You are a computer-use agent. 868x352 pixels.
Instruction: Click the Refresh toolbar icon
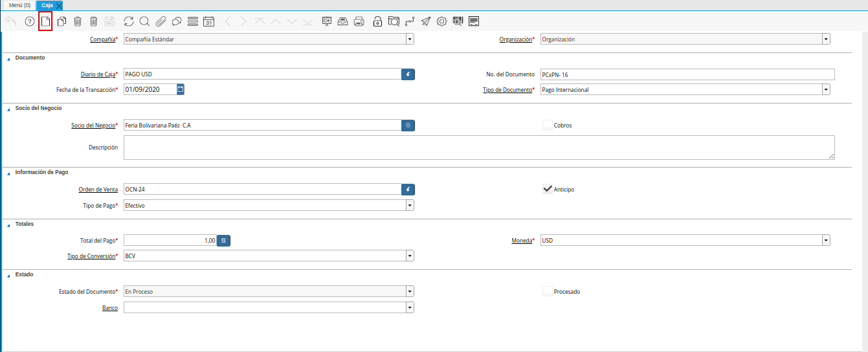coord(129,21)
